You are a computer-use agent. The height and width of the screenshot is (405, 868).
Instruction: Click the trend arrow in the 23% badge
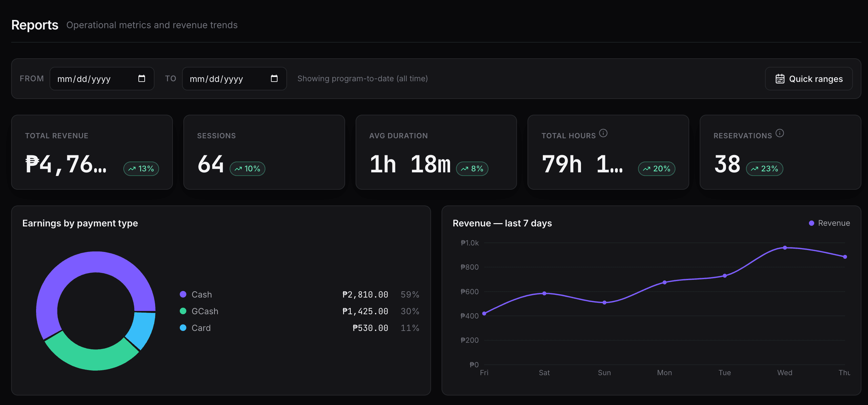755,169
